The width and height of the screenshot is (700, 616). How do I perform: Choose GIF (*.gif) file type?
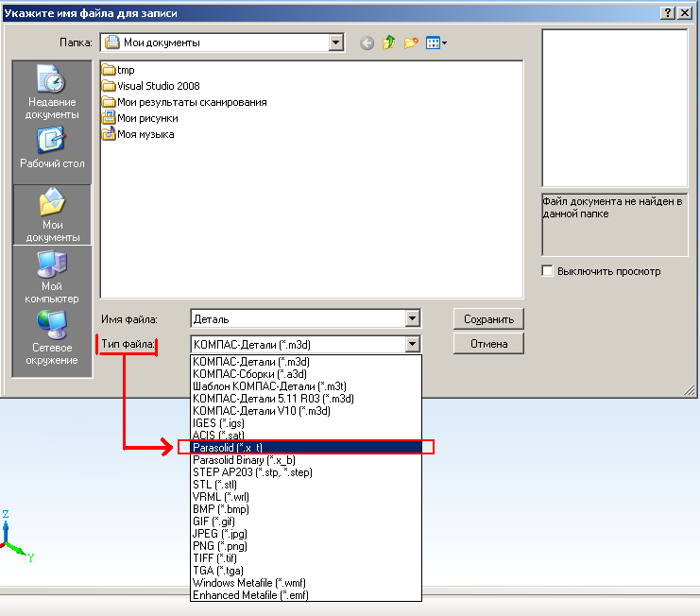pyautogui.click(x=306, y=522)
